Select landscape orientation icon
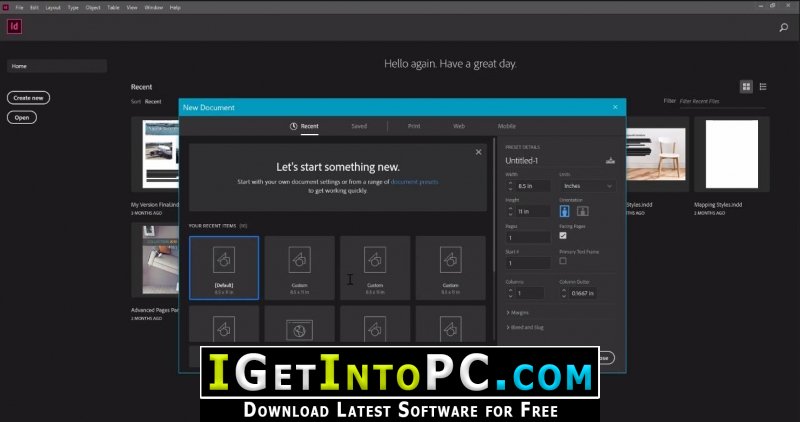The image size is (800, 422). click(582, 211)
